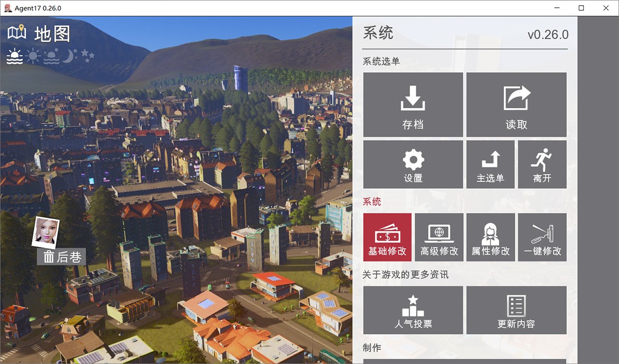Return to 主选单 main menu
The image size is (619, 364).
click(490, 164)
